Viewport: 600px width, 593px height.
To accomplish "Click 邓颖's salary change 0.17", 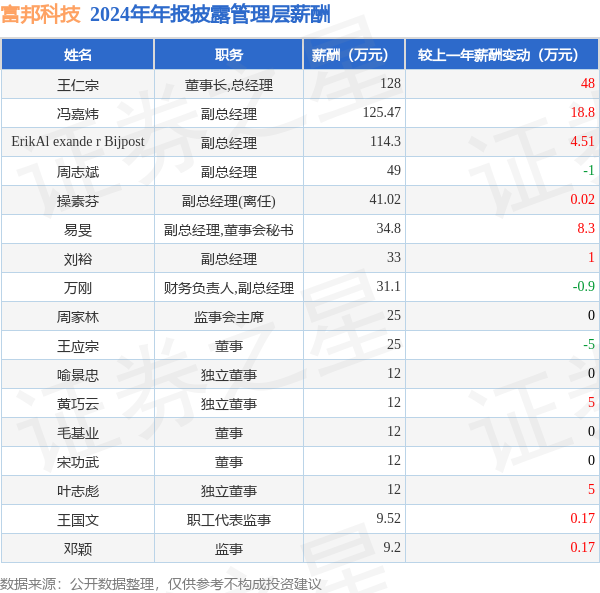I will [x=583, y=547].
